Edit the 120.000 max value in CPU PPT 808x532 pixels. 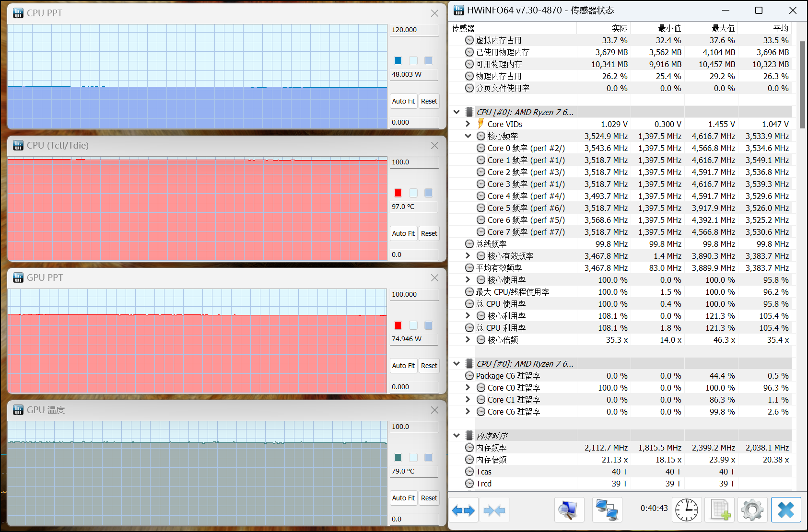(414, 30)
